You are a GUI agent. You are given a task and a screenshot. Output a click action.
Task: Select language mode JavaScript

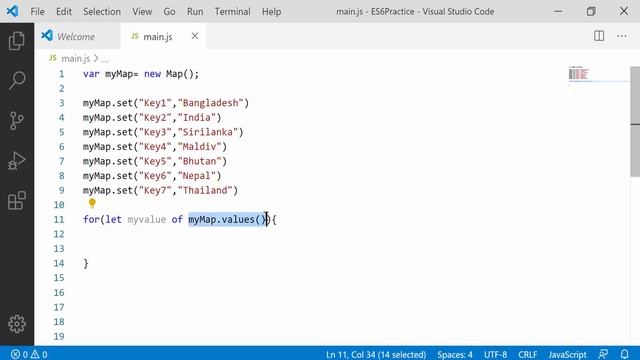(x=567, y=354)
